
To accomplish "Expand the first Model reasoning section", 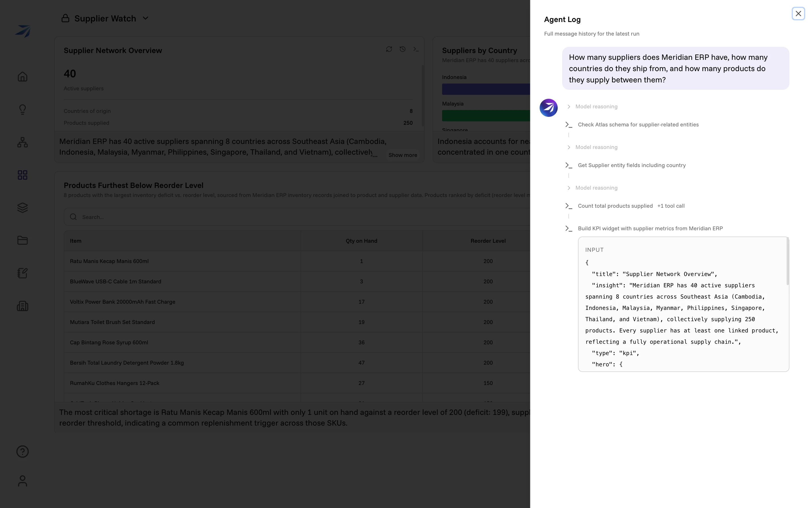I will (592, 106).
